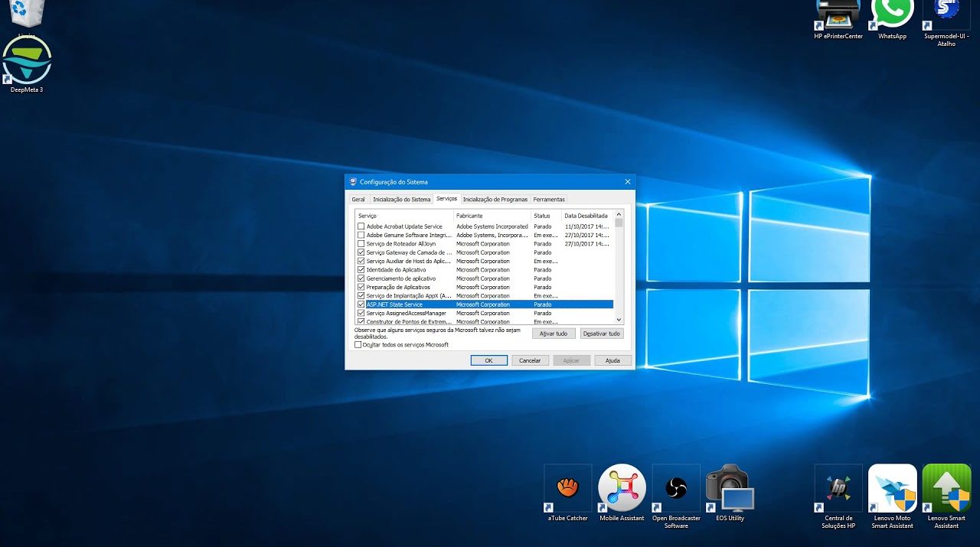Click the services list scroll-down arrow
The image size is (980, 547).
click(619, 320)
